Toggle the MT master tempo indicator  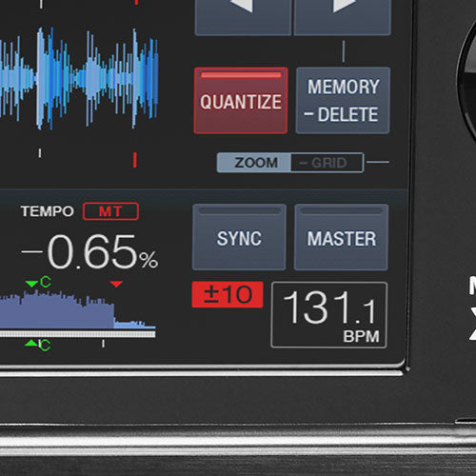click(x=110, y=211)
